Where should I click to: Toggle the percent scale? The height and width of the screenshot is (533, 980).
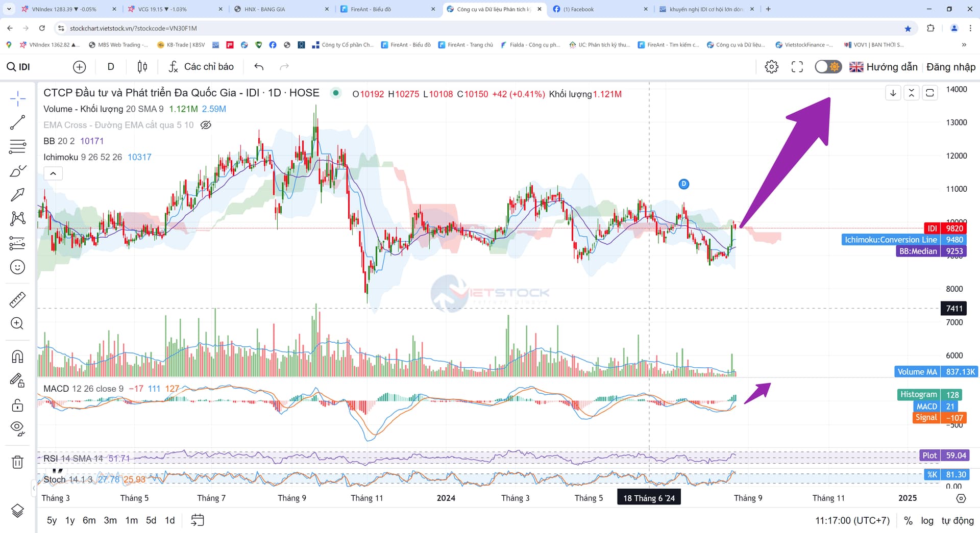pyautogui.click(x=908, y=521)
